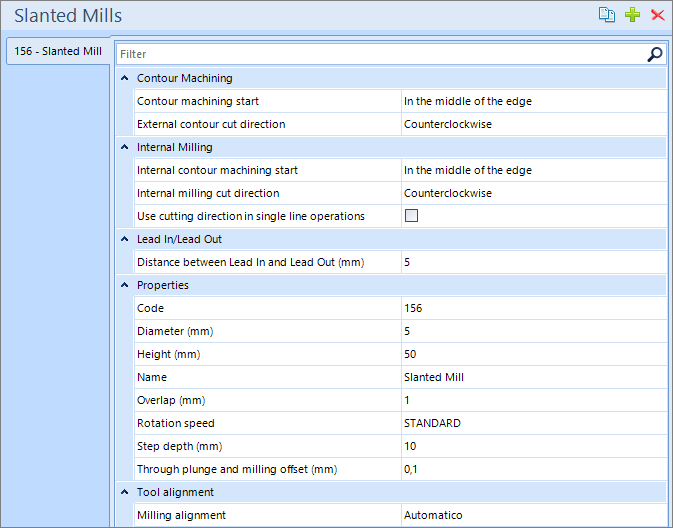Open Internal contour machining start value

(x=534, y=170)
